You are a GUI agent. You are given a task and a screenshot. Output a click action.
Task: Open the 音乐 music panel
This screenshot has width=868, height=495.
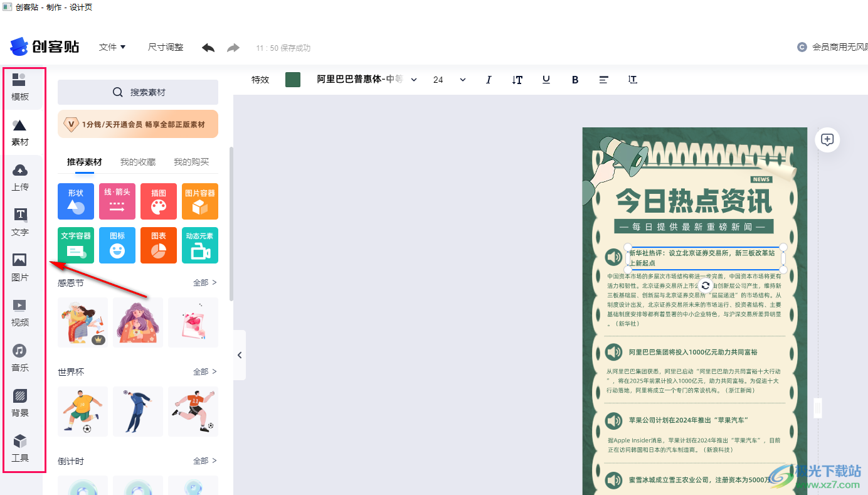(x=20, y=358)
